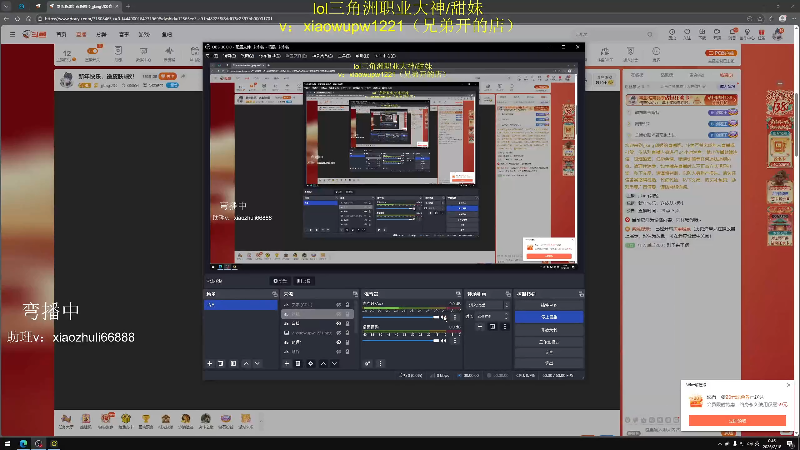Toggle lock icon of the bottom source row
Viewport: 800px width, 450px height.
click(347, 352)
